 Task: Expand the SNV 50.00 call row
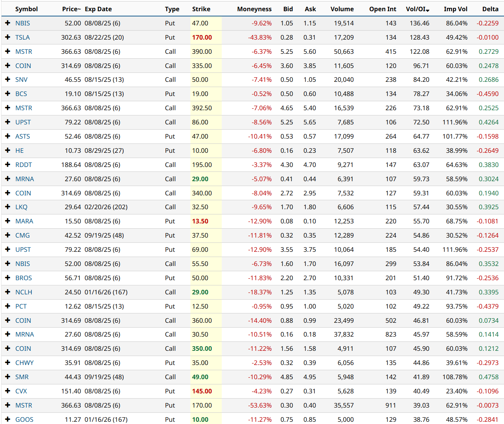tap(7, 80)
